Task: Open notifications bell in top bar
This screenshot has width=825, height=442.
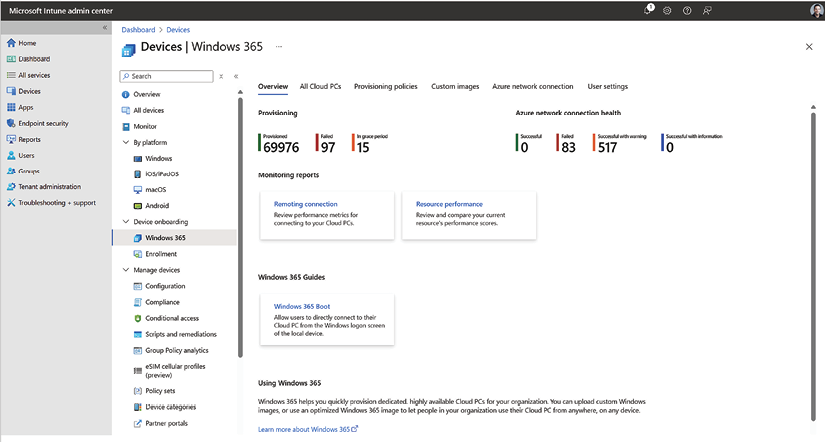Action: pyautogui.click(x=648, y=10)
